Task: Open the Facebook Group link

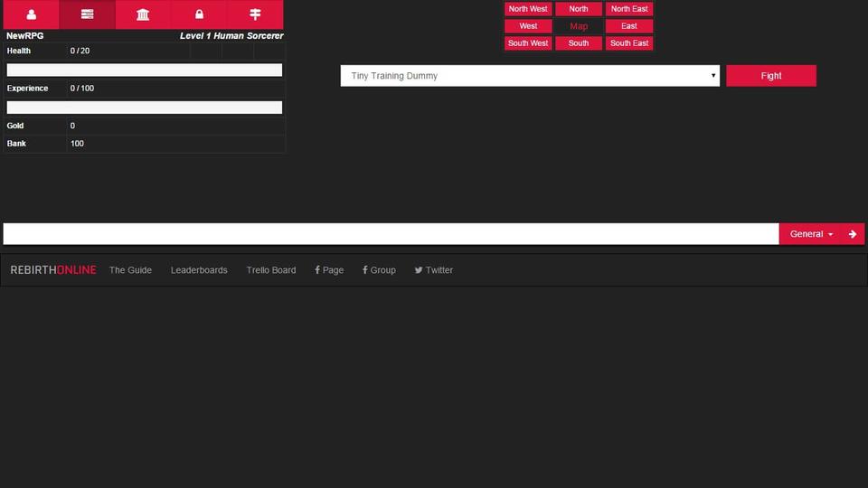Action: tap(379, 270)
